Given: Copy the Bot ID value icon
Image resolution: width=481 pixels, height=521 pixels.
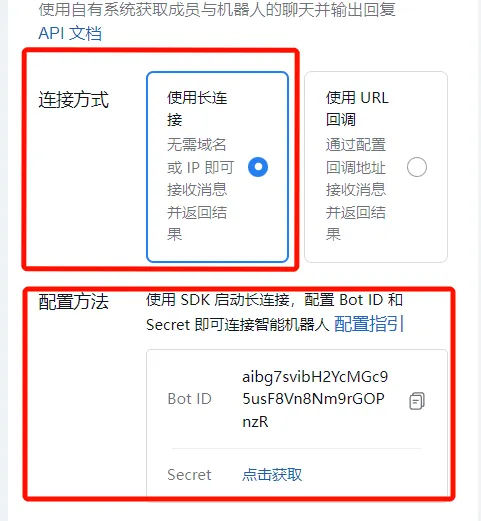Looking at the screenshot, I should click(x=417, y=401).
